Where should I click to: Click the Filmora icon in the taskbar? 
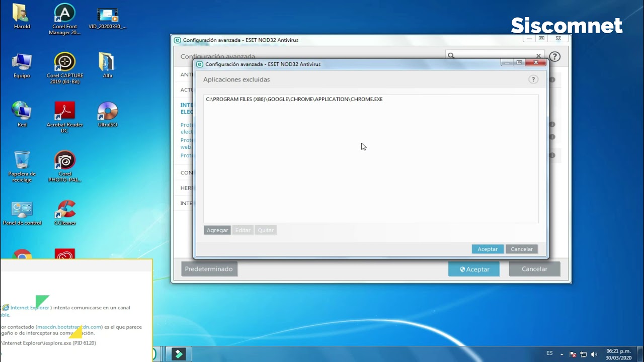coord(179,354)
